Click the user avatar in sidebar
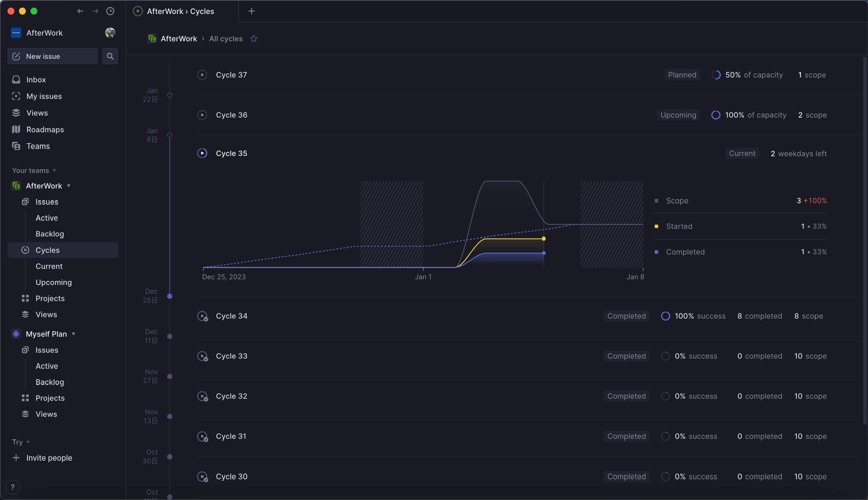 110,33
